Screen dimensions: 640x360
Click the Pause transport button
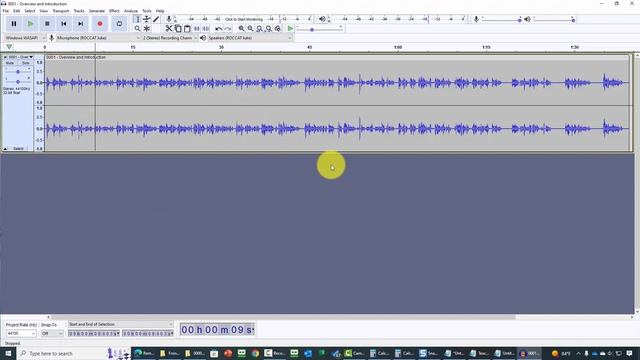[14, 24]
